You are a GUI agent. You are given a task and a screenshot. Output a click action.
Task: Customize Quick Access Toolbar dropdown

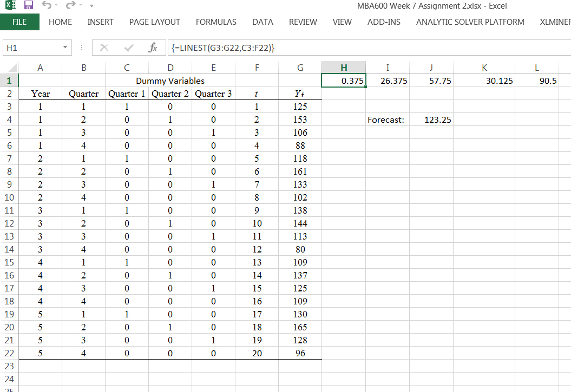(x=92, y=5)
